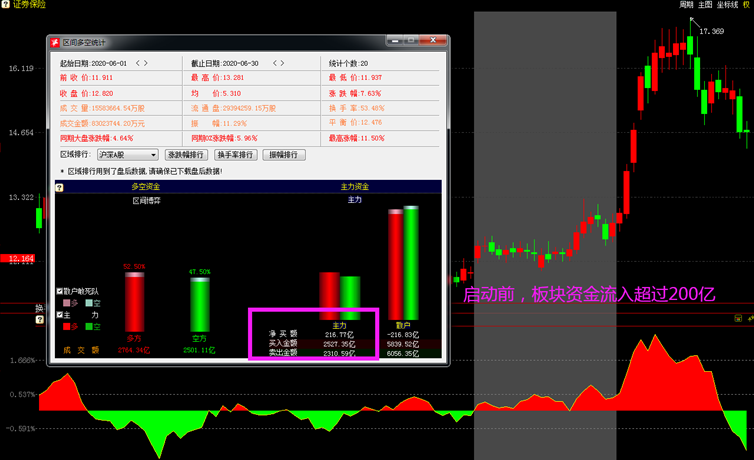This screenshot has width=754, height=460.
Task: Click the red 主力多 color swatch
Action: (x=67, y=326)
